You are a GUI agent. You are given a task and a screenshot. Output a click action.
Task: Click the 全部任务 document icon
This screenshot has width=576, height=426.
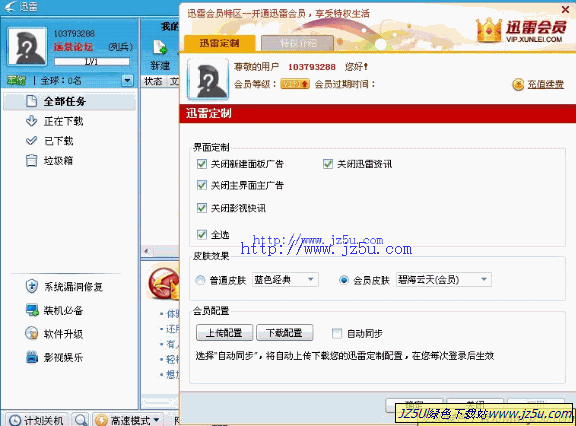pyautogui.click(x=32, y=101)
